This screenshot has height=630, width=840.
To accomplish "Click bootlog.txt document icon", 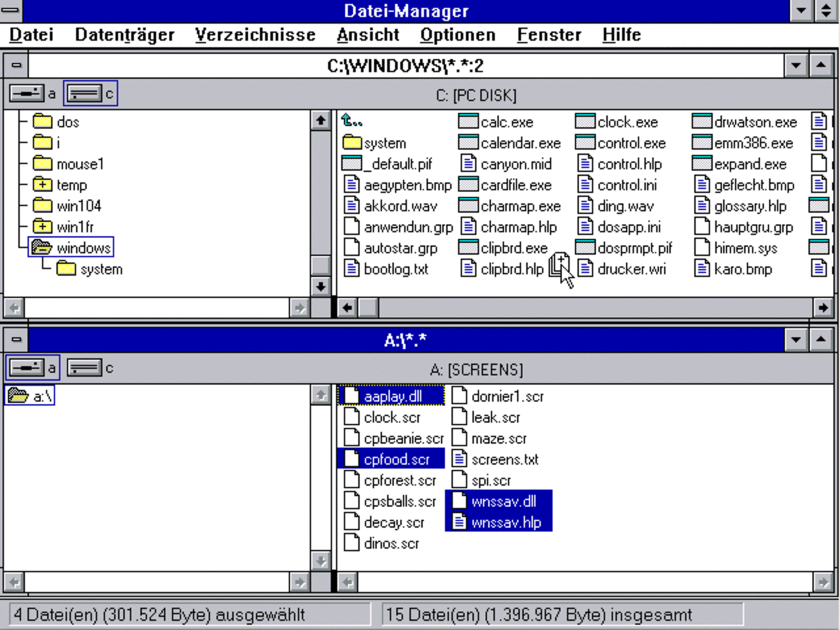I will (352, 268).
